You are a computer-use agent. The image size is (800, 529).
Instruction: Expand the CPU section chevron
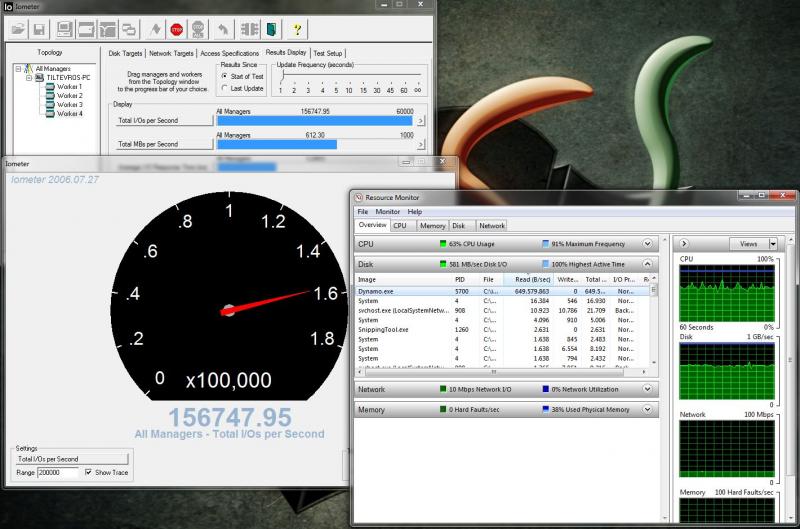pos(647,244)
